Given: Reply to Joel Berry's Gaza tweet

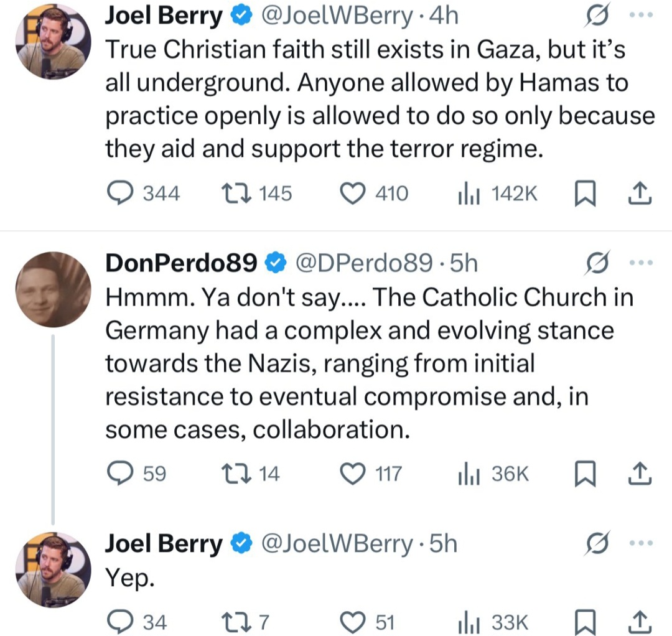Looking at the screenshot, I should point(142,194).
